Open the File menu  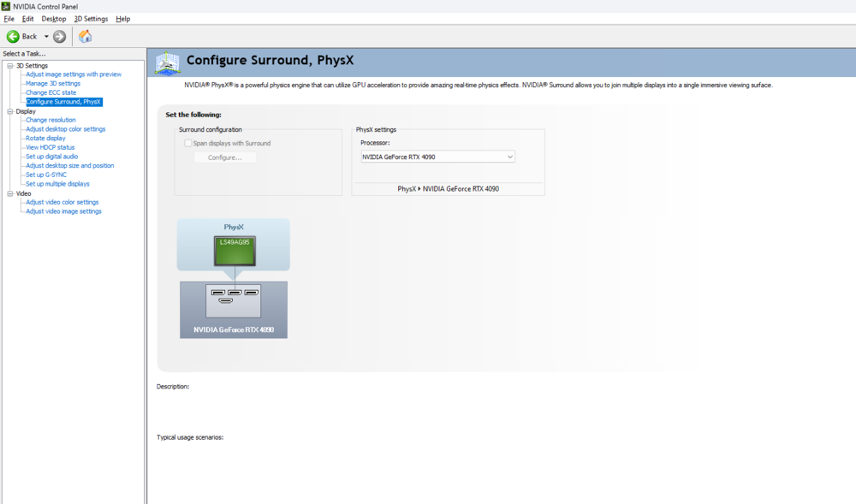tap(9, 19)
